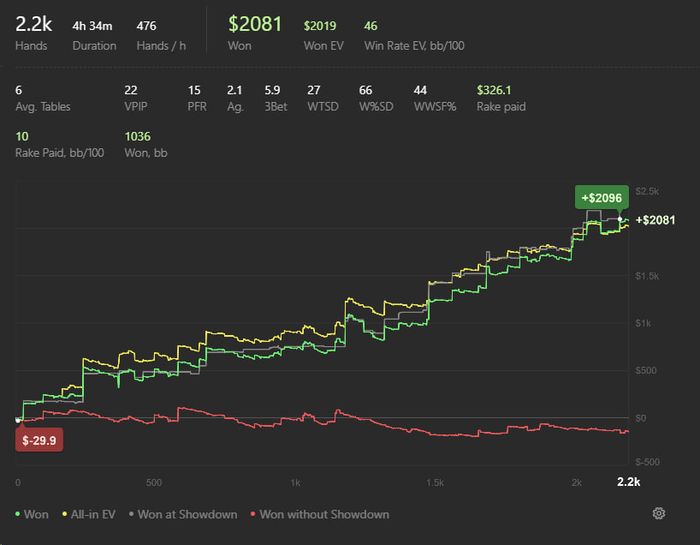Toggle the All-in EV legend entry
Image resolution: width=700 pixels, height=545 pixels.
pyautogui.click(x=88, y=514)
